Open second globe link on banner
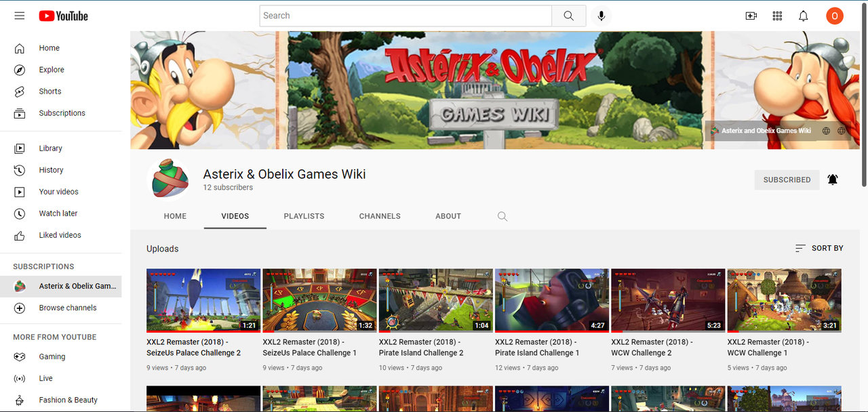The height and width of the screenshot is (412, 868). click(x=842, y=131)
